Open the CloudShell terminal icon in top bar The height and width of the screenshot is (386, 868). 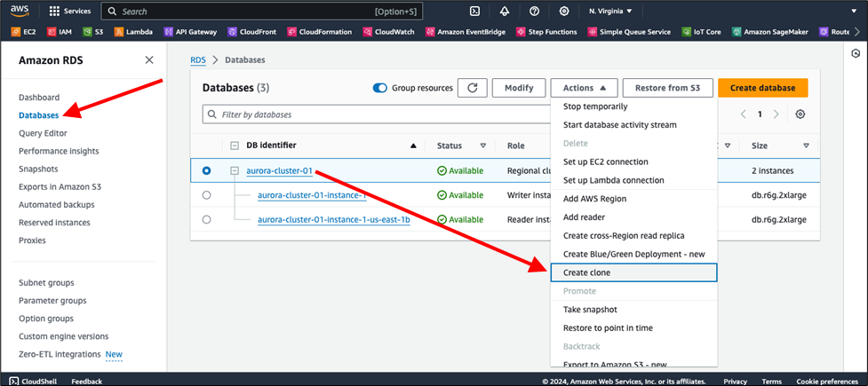[474, 11]
